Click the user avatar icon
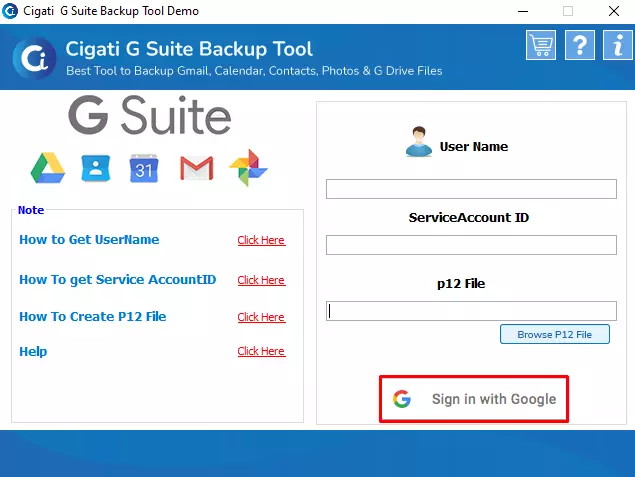 [x=419, y=142]
